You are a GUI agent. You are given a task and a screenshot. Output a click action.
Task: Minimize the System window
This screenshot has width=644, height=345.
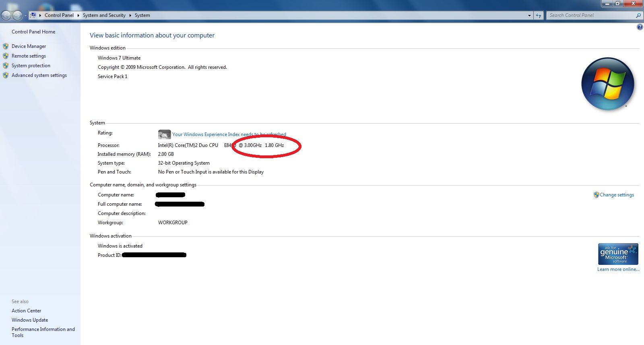pos(607,4)
